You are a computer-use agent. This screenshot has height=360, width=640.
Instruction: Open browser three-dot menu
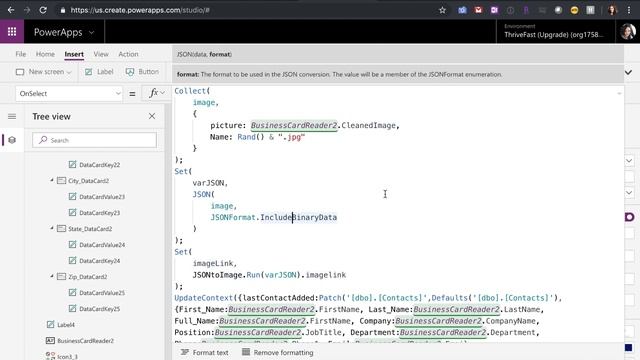(629, 10)
